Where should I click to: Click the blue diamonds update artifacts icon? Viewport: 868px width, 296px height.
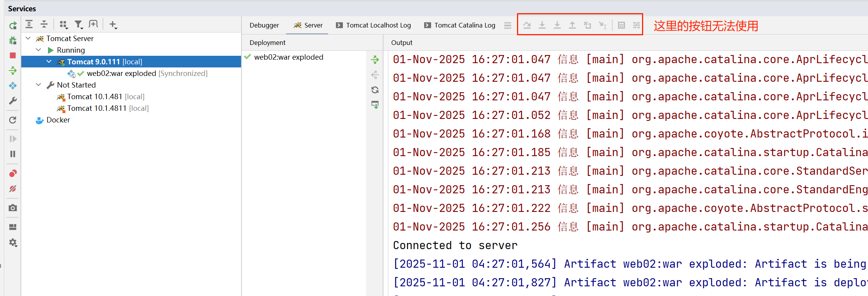tap(13, 86)
